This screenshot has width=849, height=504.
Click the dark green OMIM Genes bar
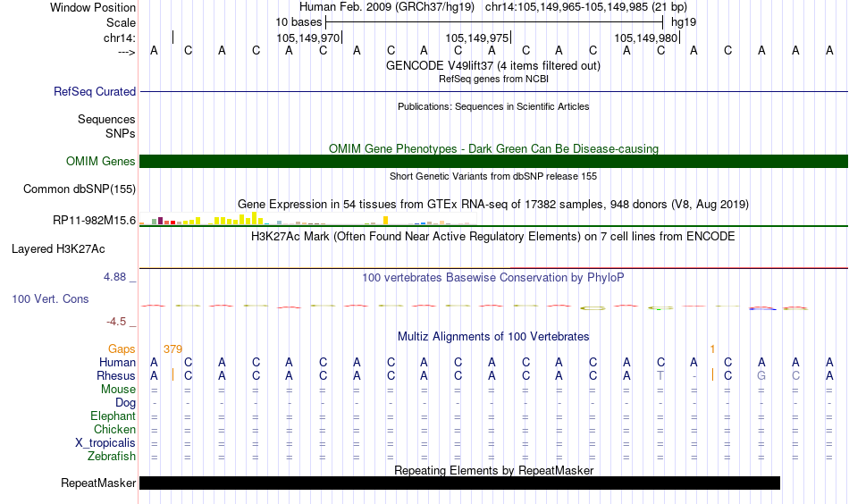[x=494, y=162]
